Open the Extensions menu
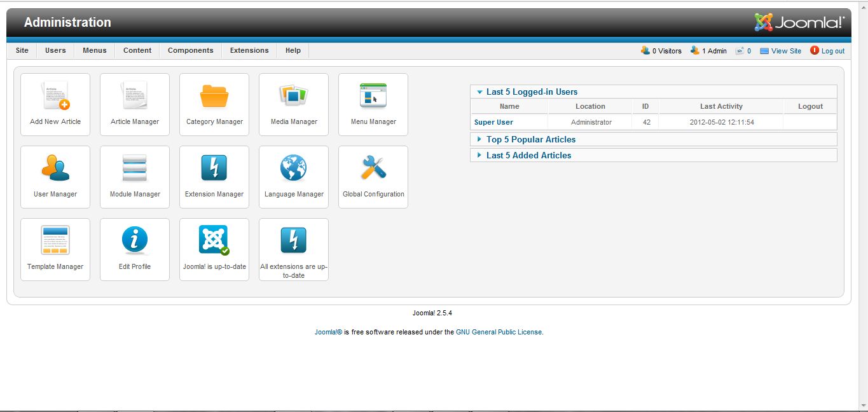The height and width of the screenshot is (412, 868). 249,50
